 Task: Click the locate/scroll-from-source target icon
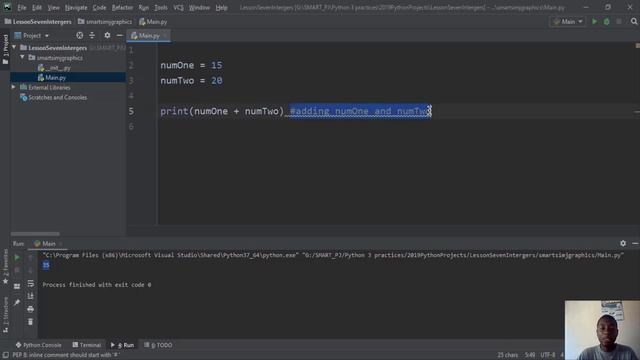point(80,36)
